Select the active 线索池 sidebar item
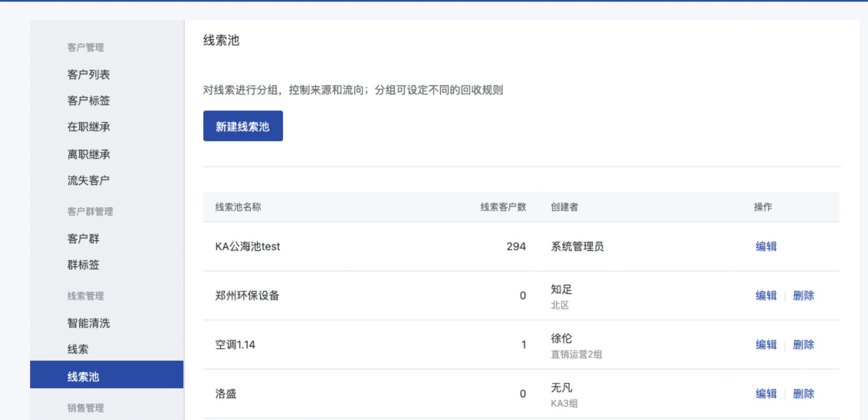868x420 pixels. click(107, 374)
